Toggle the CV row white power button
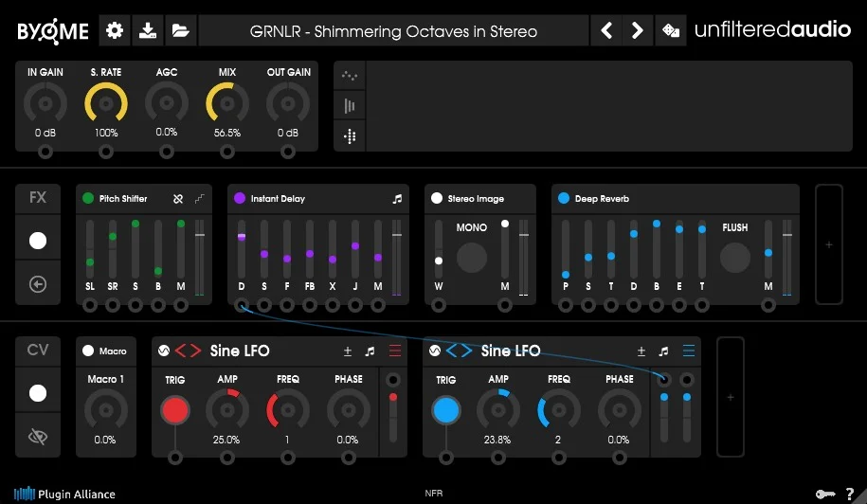This screenshot has width=867, height=504. [38, 393]
